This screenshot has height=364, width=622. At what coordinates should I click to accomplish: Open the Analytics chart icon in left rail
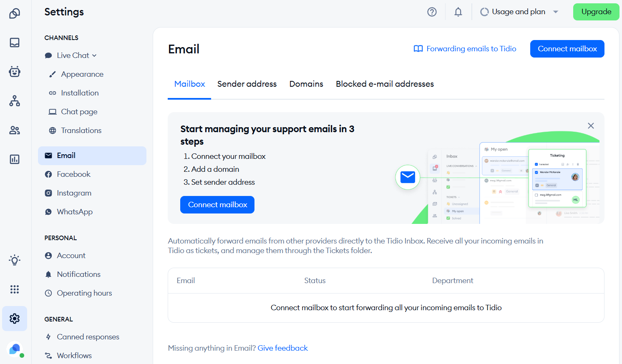15,159
